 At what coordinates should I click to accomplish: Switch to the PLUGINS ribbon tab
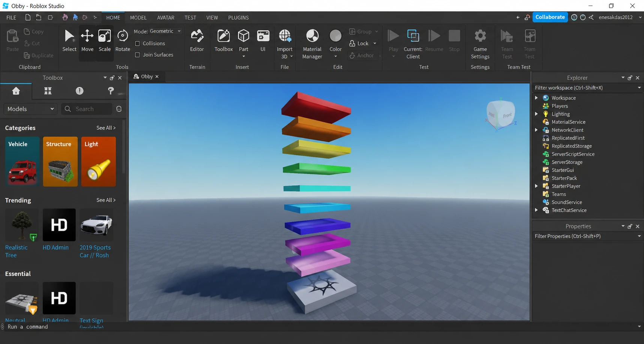tap(238, 18)
